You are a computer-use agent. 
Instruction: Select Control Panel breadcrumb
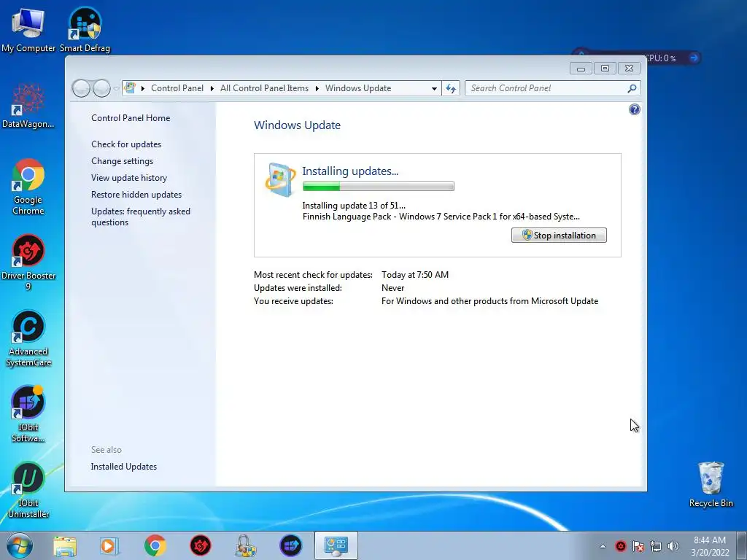coord(177,88)
